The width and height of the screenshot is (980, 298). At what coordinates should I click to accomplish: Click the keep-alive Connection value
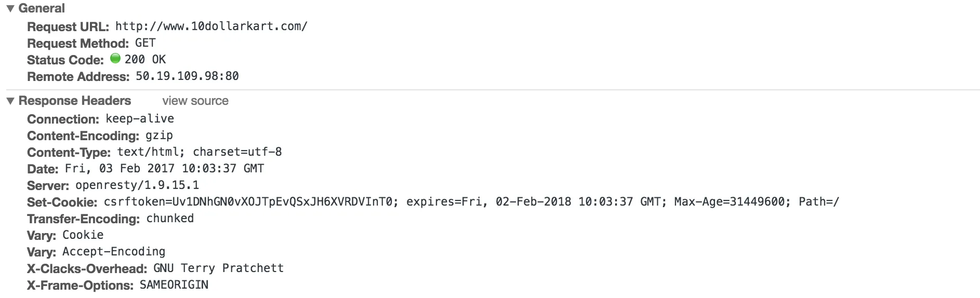(139, 119)
